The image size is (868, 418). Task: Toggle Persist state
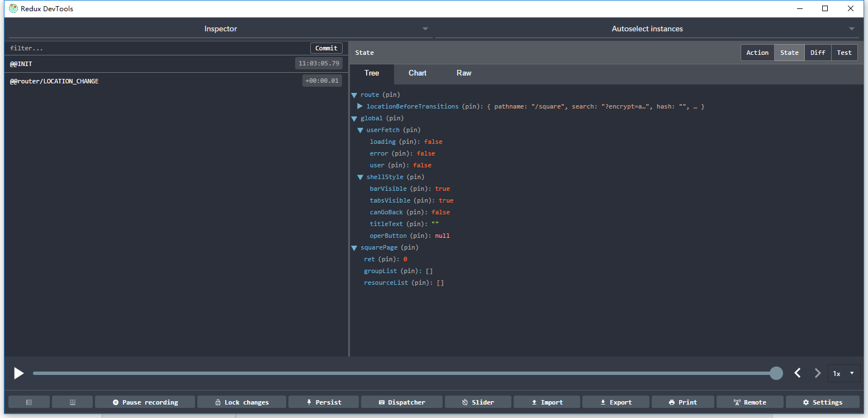pos(324,402)
